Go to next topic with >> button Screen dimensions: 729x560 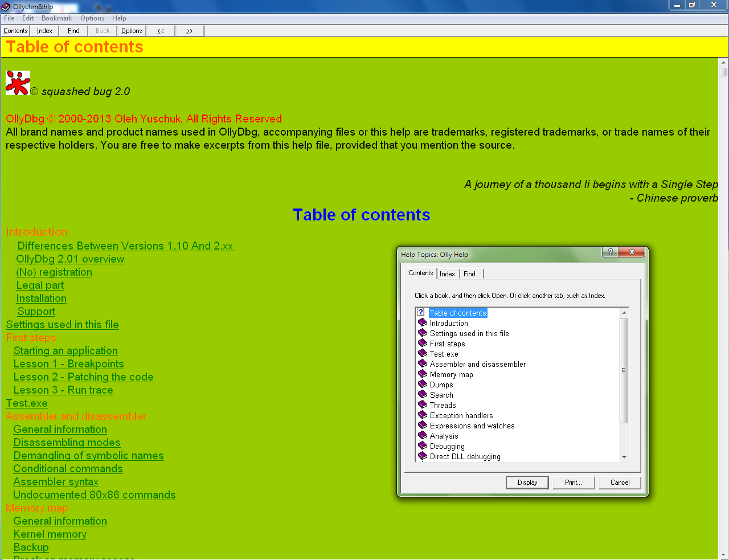(189, 31)
